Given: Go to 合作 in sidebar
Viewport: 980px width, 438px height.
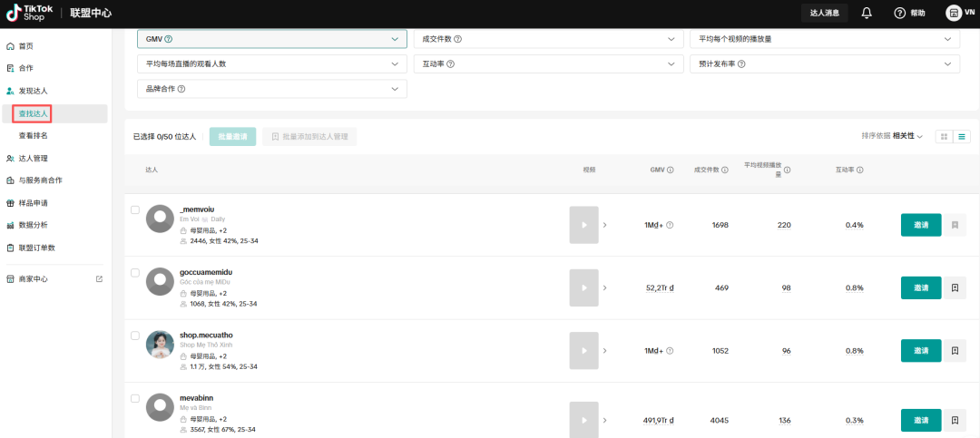Looking at the screenshot, I should coord(26,68).
